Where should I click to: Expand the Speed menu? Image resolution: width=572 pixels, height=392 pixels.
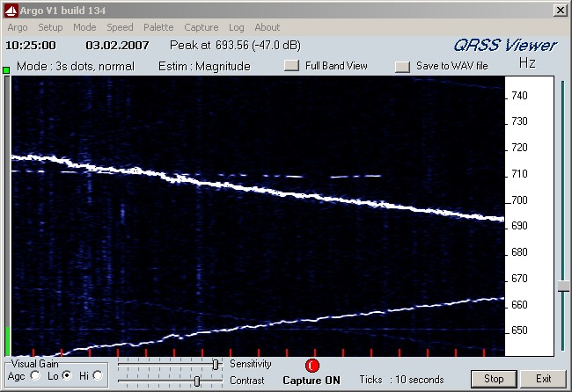coord(120,27)
